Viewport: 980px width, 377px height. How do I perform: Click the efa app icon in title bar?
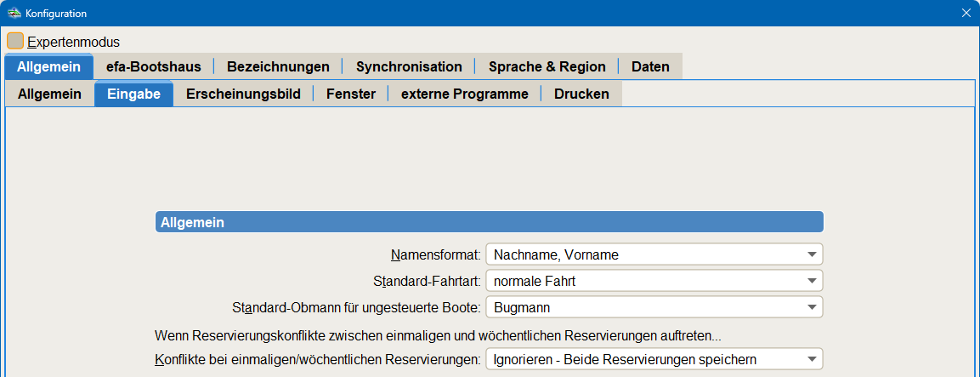[x=14, y=14]
